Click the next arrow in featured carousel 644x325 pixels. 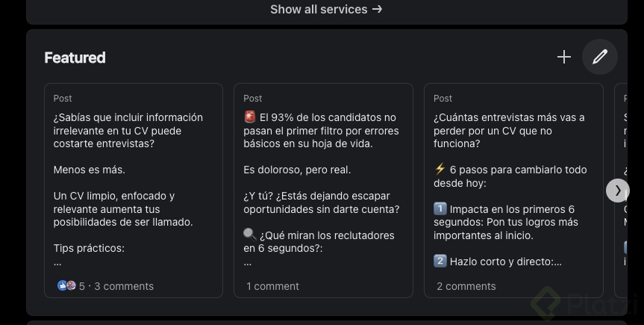(617, 191)
